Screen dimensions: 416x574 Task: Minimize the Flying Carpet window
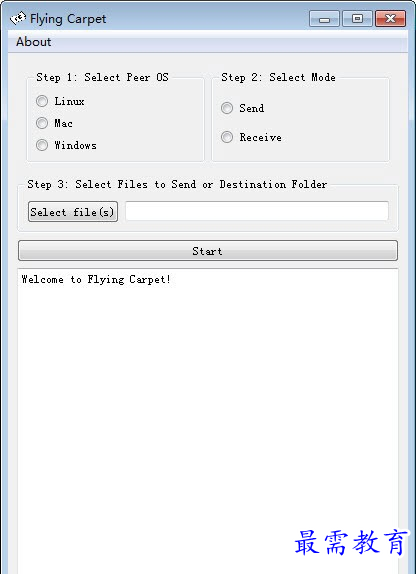click(x=324, y=19)
